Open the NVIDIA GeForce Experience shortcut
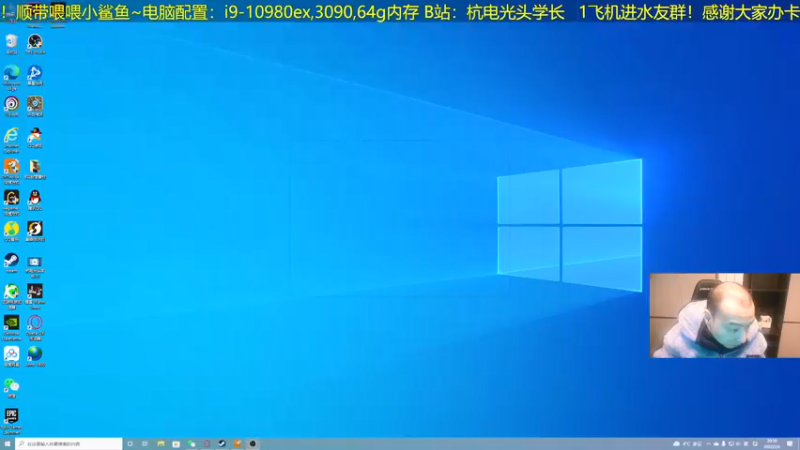Image resolution: width=800 pixels, height=450 pixels. 11,328
